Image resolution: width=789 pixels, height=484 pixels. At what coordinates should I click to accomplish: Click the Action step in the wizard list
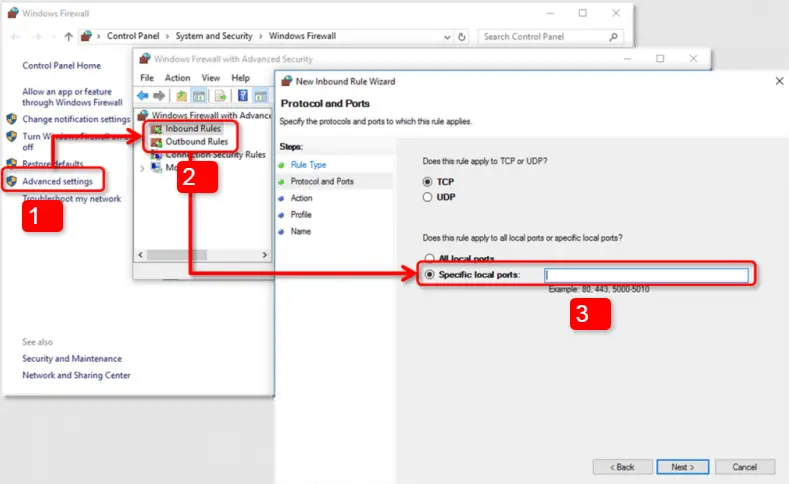pyautogui.click(x=301, y=198)
